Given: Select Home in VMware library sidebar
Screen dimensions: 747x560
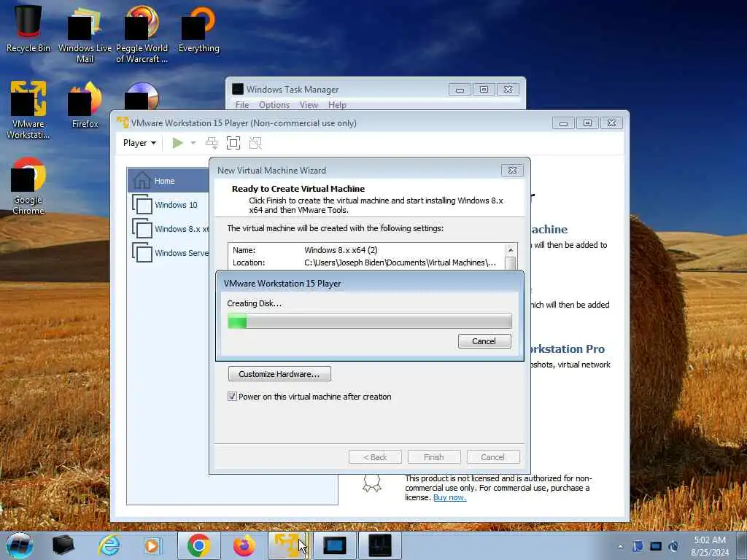Looking at the screenshot, I should [x=169, y=181].
